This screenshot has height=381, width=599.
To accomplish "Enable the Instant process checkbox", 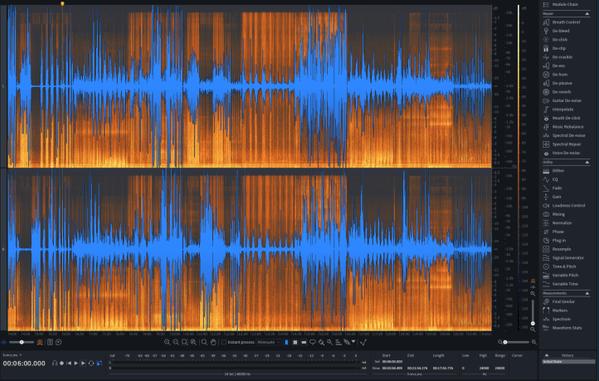I will point(224,342).
